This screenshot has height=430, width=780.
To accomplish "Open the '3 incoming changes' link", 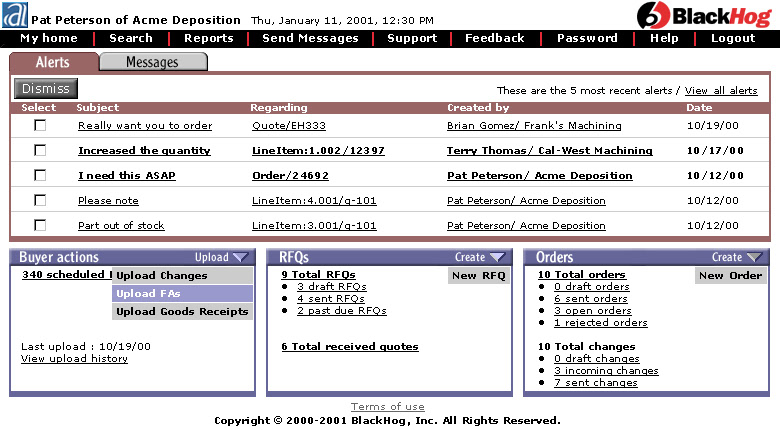I will 606,371.
